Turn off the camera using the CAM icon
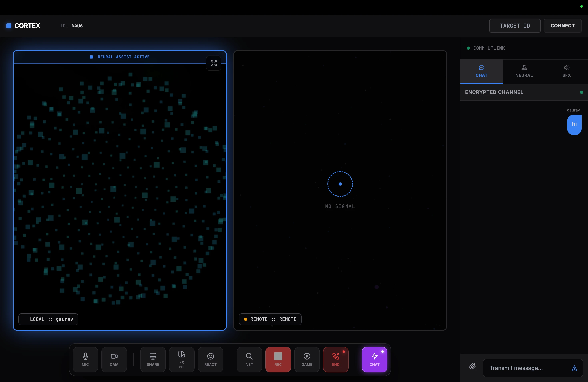 (114, 360)
